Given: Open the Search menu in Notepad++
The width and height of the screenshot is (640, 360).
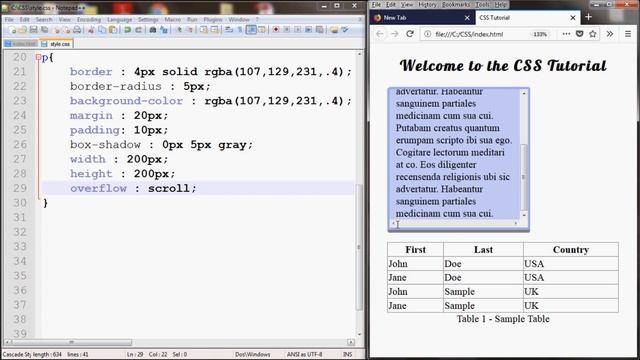Looking at the screenshot, I should click(44, 20).
